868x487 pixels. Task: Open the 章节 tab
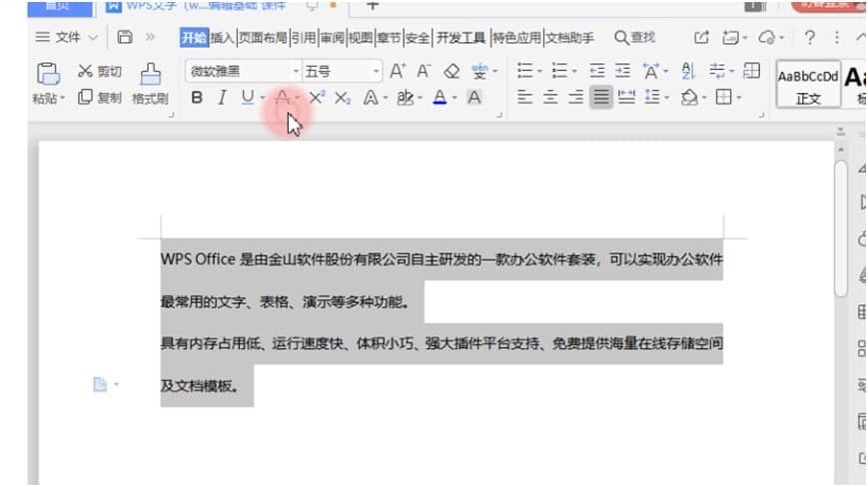[390, 38]
